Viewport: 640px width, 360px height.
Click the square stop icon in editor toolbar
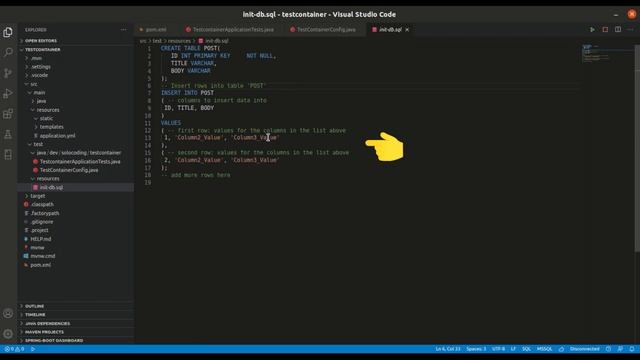pos(605,29)
